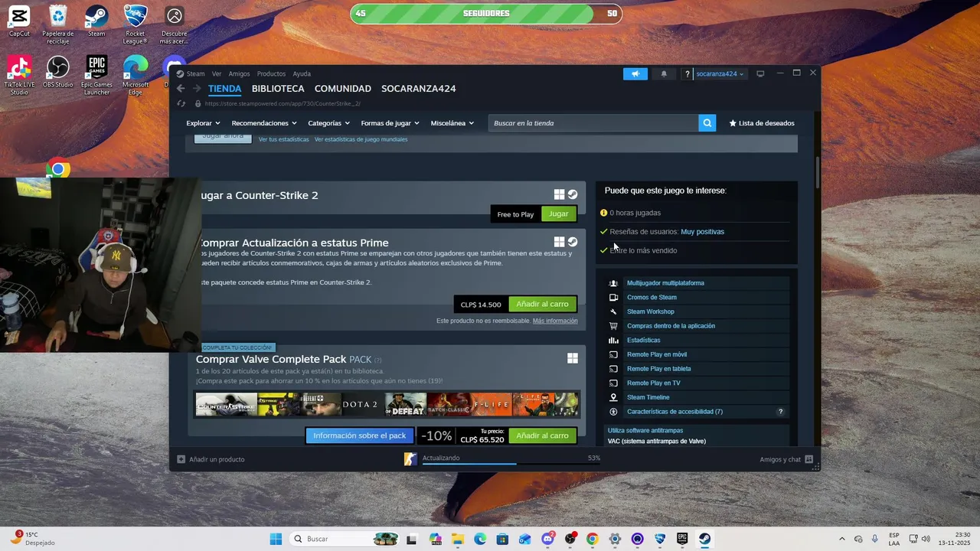Image resolution: width=980 pixels, height=551 pixels.
Task: Focus the Buscar en la tienda field
Action: coord(593,123)
